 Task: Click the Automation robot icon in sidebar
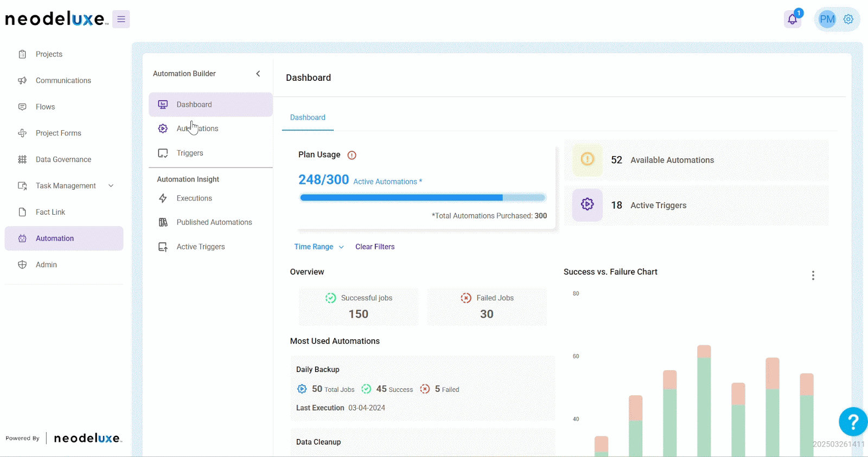[x=22, y=239]
